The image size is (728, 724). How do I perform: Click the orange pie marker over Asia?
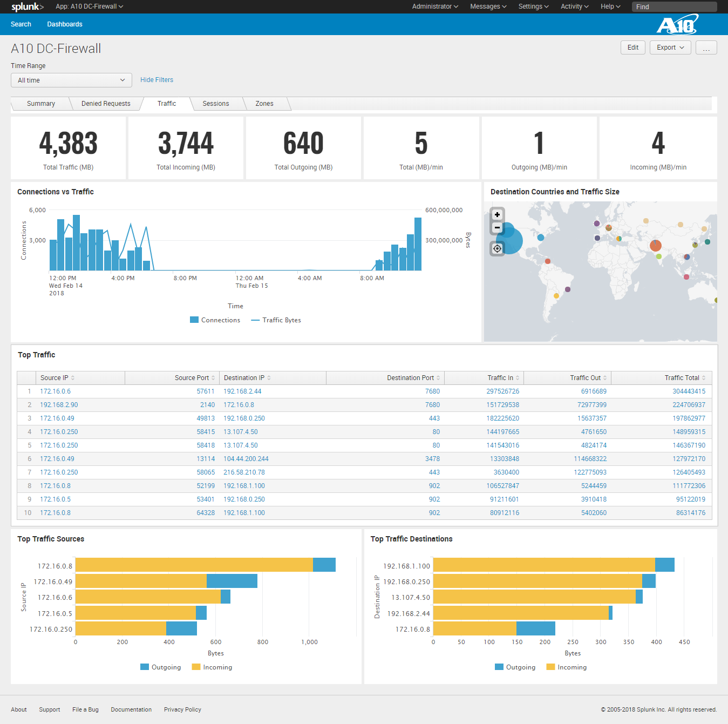click(x=656, y=246)
